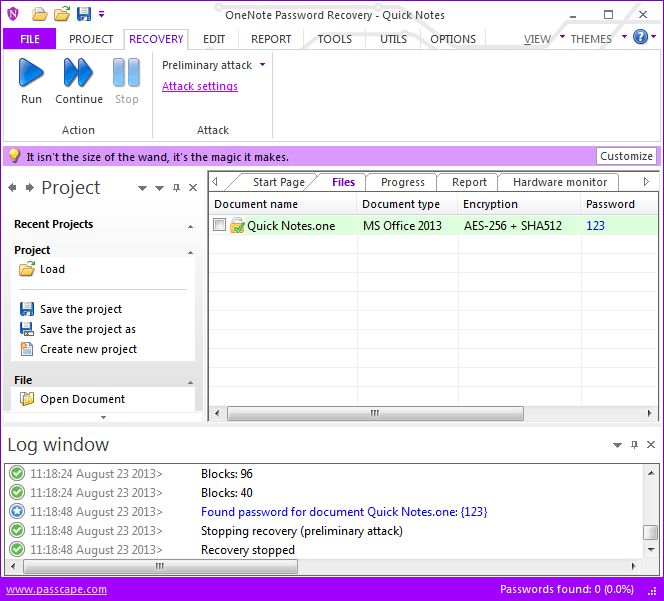
Task: Click the second folder icon with arrow
Action: tap(62, 14)
